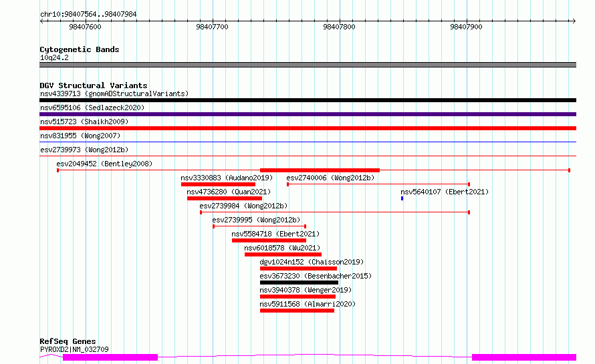Click red bar under dgv1024n152
Viewport: 595px width, 364px height.
[x=298, y=268]
